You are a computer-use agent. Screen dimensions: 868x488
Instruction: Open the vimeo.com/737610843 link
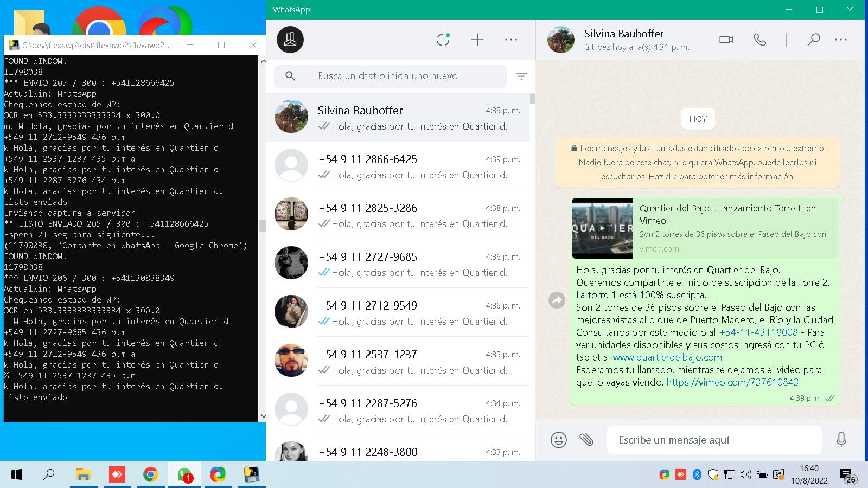[732, 382]
